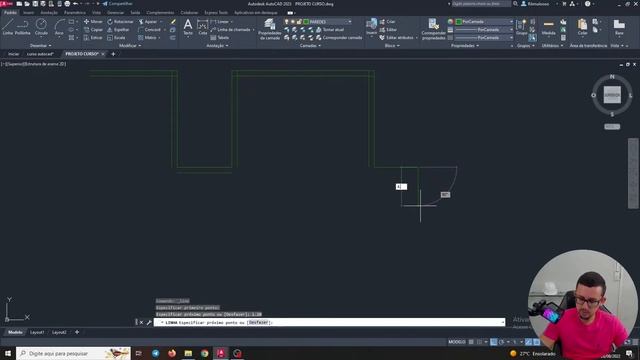Image resolution: width=640 pixels, height=360 pixels.
Task: Select the Texto annotation tool
Action: [x=188, y=27]
